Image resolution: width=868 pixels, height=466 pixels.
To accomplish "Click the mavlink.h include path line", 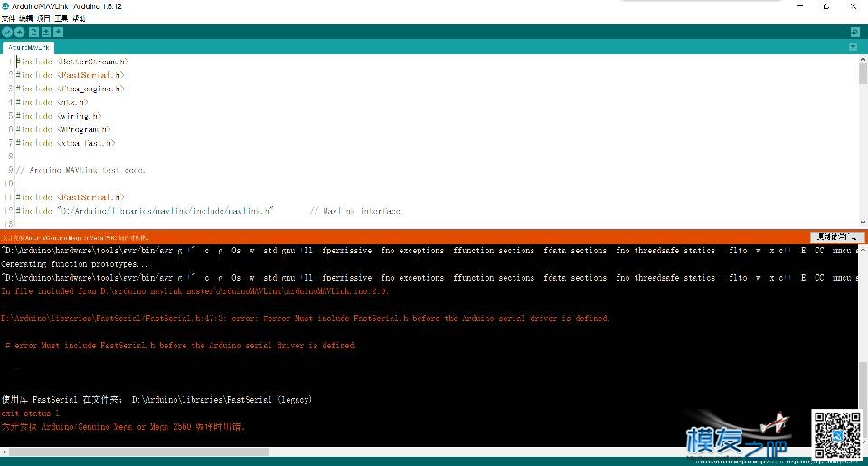I will (145, 211).
